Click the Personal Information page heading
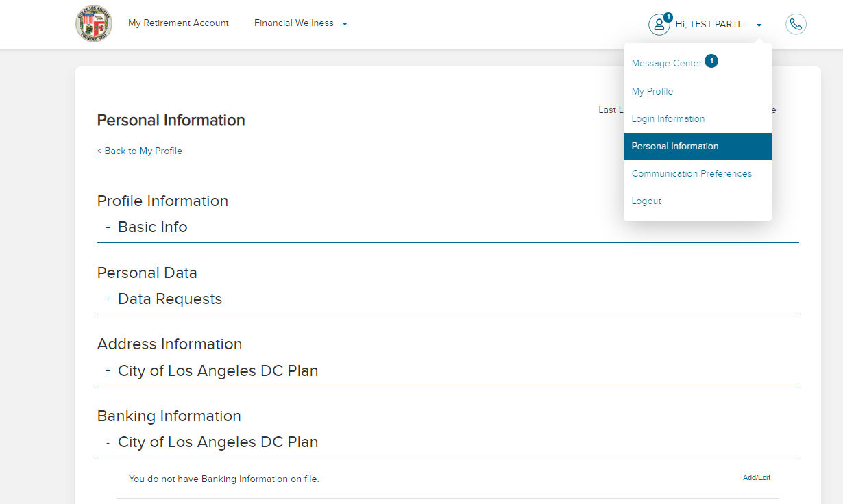 [x=171, y=121]
